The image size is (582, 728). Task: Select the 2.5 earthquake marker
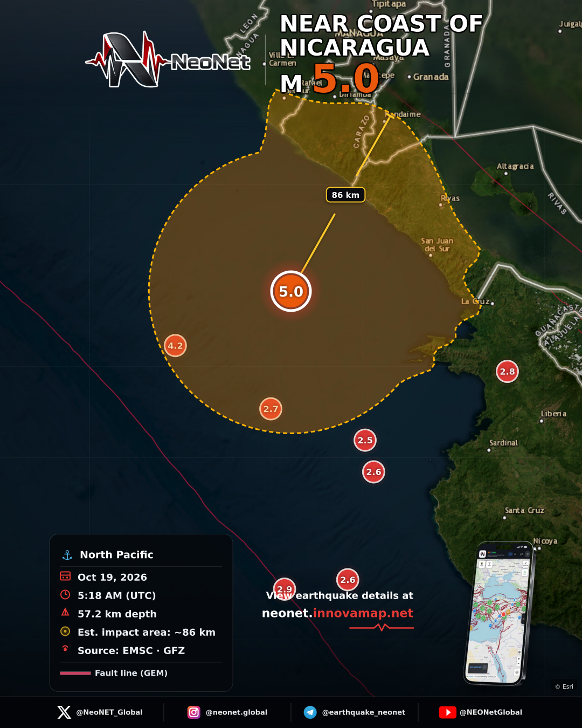tap(365, 440)
